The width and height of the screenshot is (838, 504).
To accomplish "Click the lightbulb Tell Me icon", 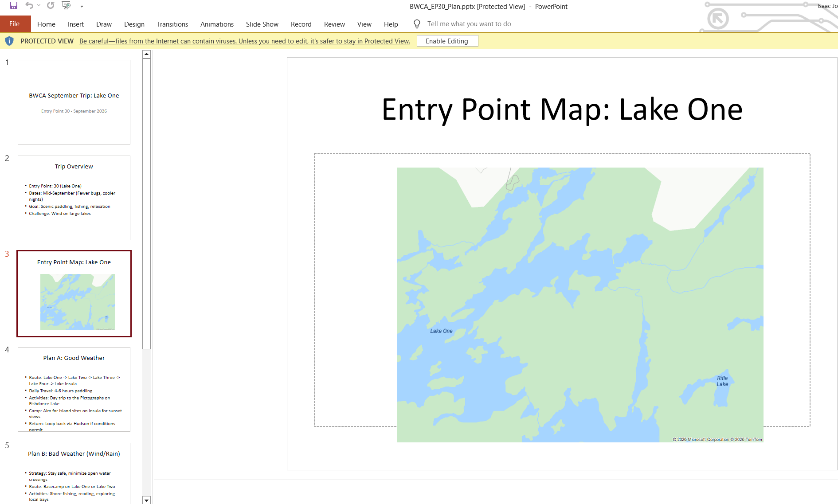I will click(x=416, y=24).
